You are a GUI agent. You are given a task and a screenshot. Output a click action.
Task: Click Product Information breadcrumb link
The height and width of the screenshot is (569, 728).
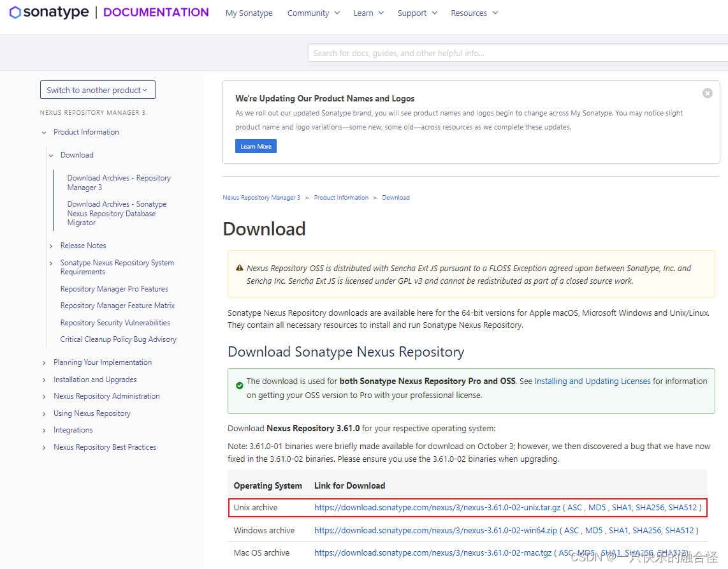pos(341,198)
